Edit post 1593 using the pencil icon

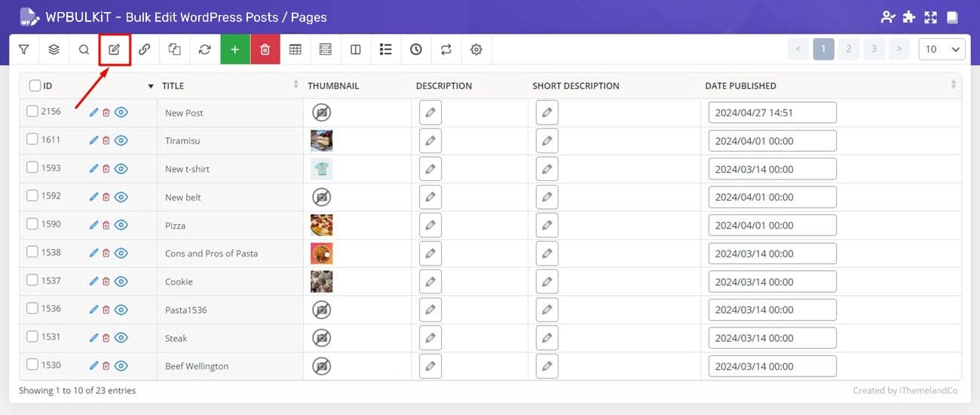[93, 169]
